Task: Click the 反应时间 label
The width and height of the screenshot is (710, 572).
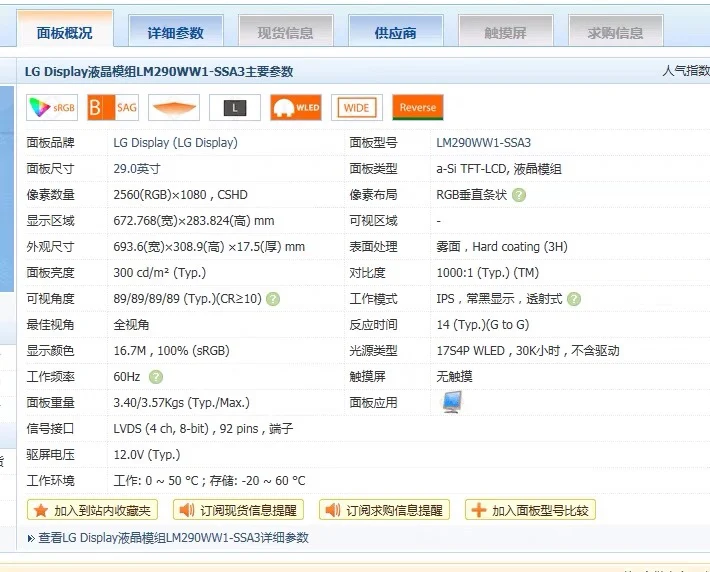Action: pos(373,325)
